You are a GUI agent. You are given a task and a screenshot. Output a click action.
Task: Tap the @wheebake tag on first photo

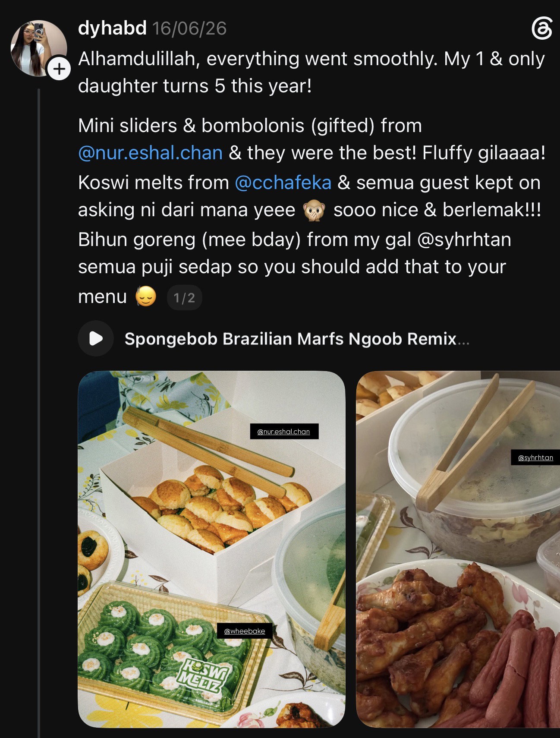click(245, 631)
